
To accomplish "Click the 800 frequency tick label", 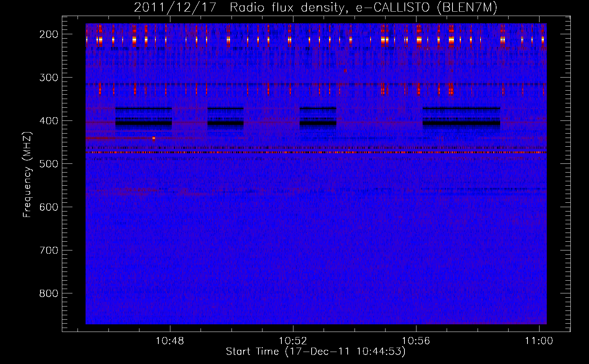I will 49,293.
